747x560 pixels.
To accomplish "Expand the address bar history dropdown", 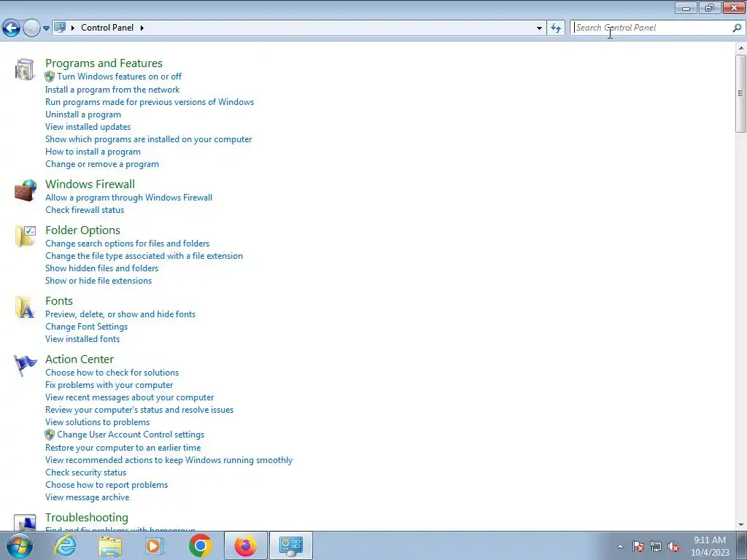I will click(x=539, y=28).
